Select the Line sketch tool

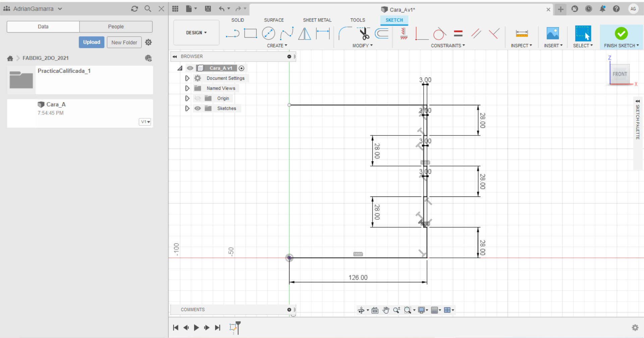coord(232,34)
